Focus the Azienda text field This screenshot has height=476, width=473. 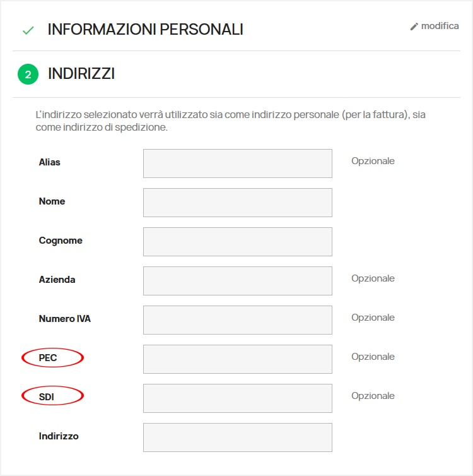coord(237,281)
